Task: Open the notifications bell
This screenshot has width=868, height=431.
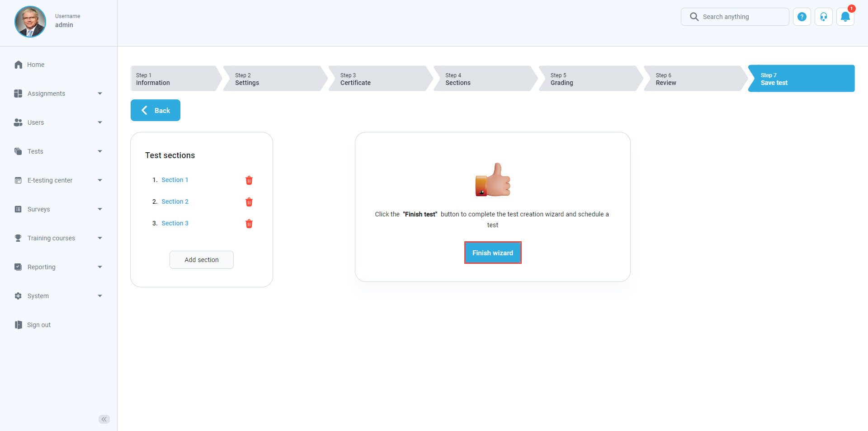Action: click(845, 17)
